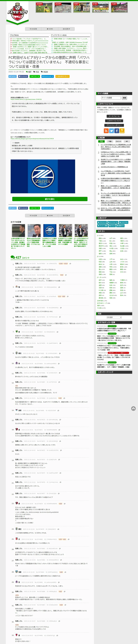The height and width of the screenshot is (644, 138).
Task: Open the J1 category link
Action: 98,235
